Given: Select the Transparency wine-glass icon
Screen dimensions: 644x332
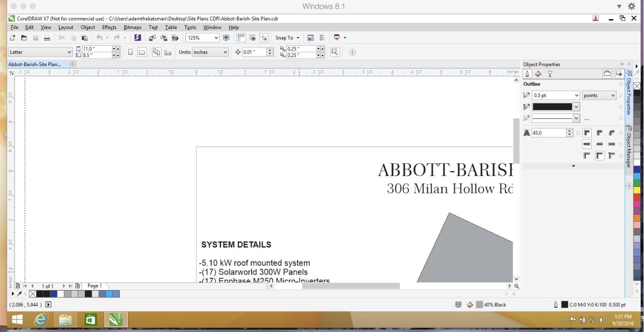Looking at the screenshot, I should (550, 74).
